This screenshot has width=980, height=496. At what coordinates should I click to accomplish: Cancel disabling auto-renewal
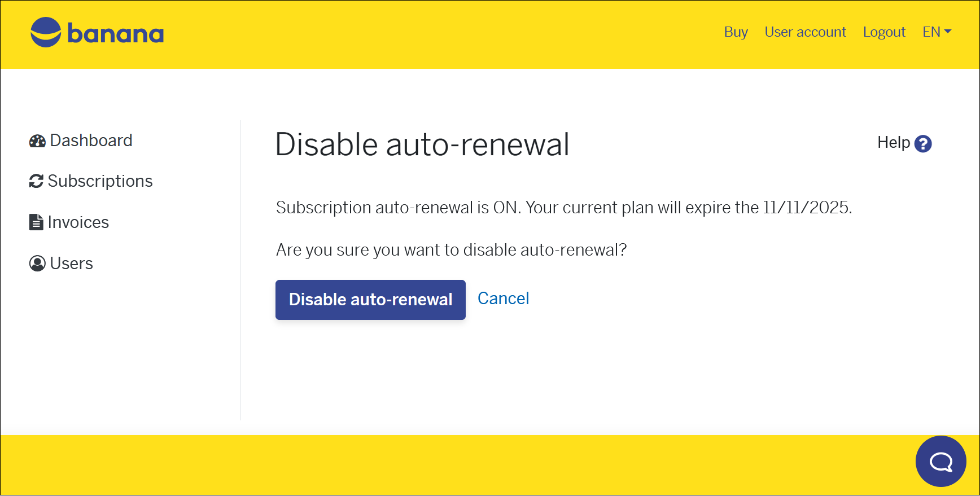pos(503,299)
